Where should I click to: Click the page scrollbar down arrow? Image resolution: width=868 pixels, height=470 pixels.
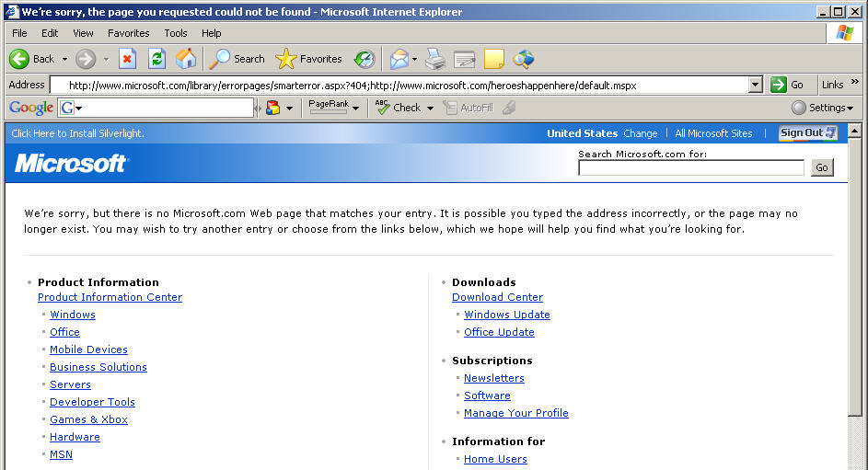858,464
